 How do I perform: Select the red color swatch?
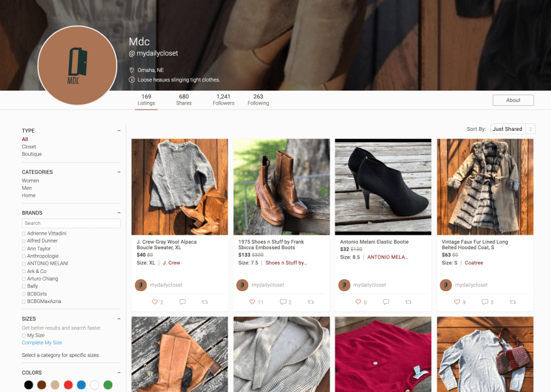coord(68,385)
